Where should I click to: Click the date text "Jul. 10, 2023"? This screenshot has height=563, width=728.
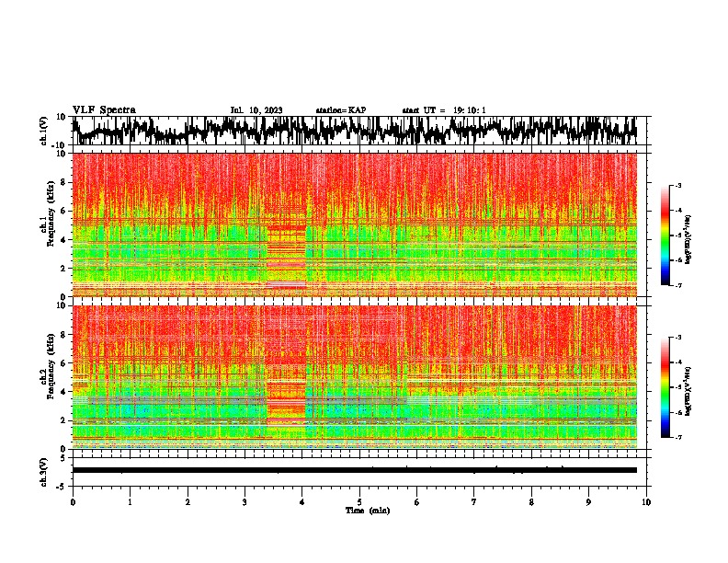tap(256, 110)
